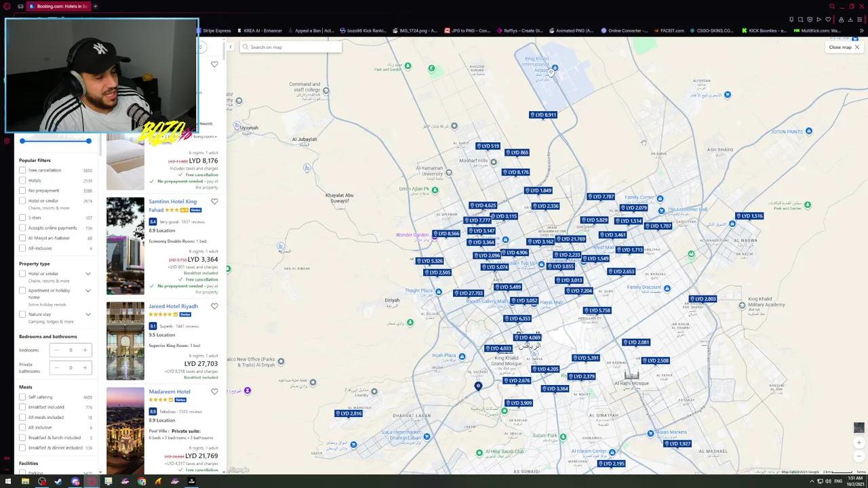The width and height of the screenshot is (868, 488).
Task: Decrease the Bedrooms count
Action: click(x=56, y=350)
